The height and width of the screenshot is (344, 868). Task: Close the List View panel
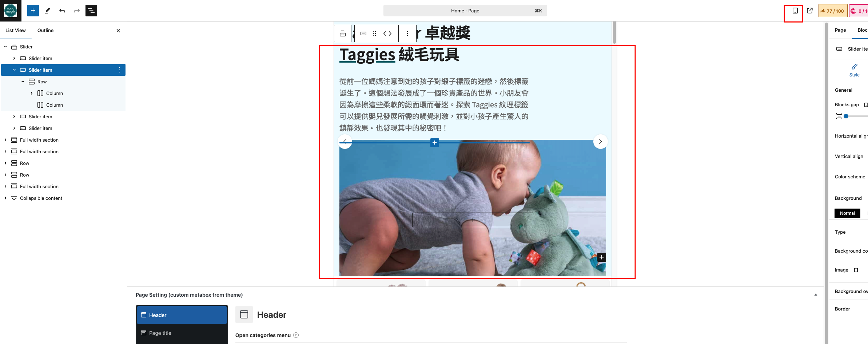118,31
